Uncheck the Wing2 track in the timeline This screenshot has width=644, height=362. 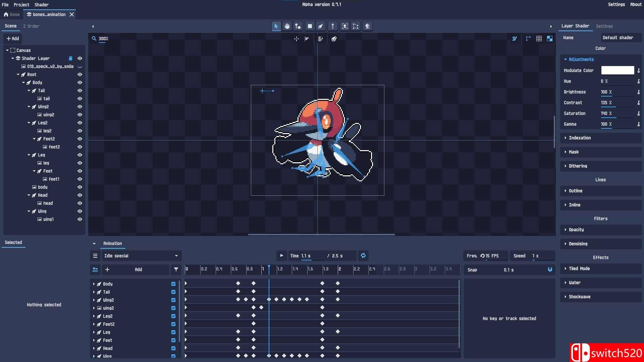(173, 300)
